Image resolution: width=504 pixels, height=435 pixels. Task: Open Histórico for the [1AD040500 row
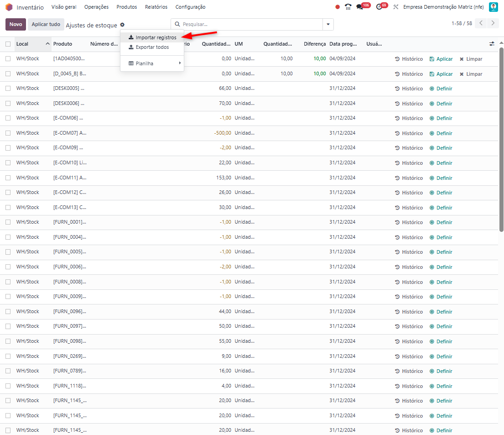[x=409, y=59]
